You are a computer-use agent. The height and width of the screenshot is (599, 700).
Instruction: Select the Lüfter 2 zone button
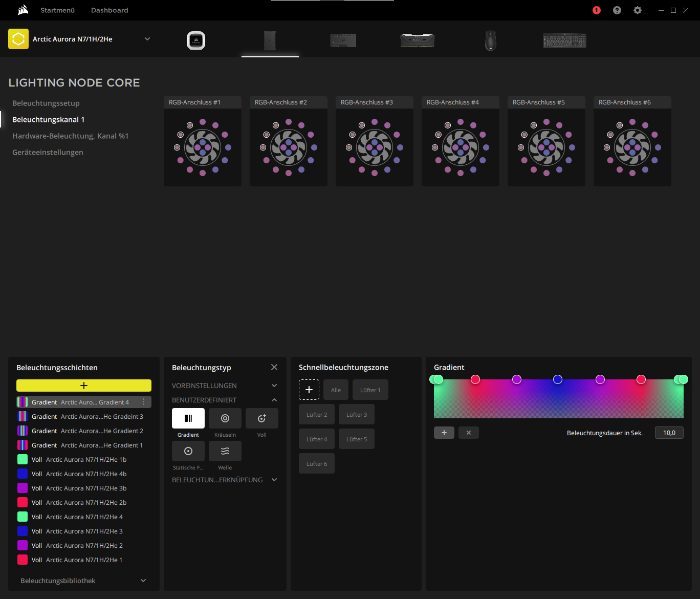pos(317,414)
